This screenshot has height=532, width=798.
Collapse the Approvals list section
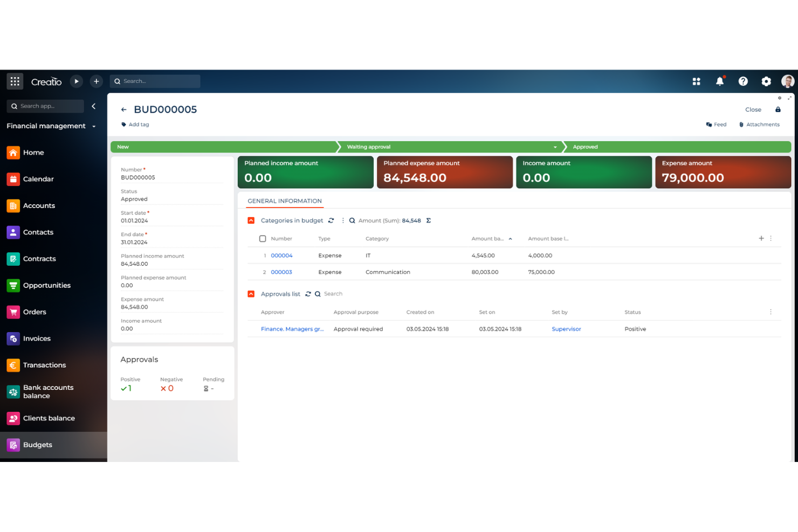click(251, 294)
